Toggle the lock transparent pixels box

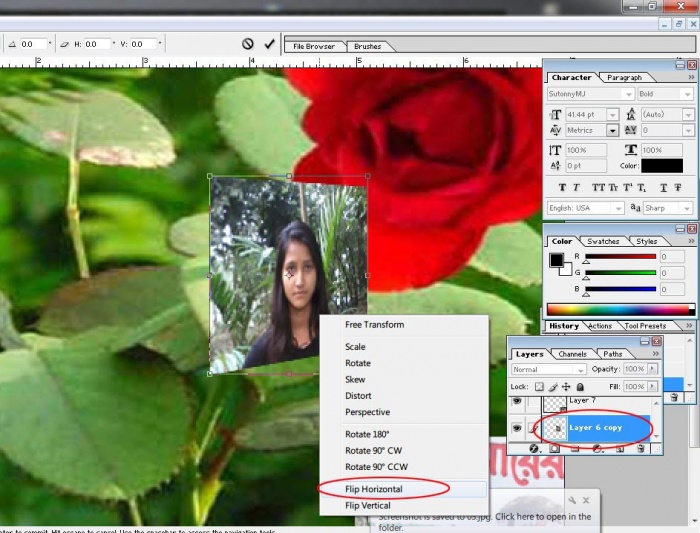pyautogui.click(x=539, y=386)
